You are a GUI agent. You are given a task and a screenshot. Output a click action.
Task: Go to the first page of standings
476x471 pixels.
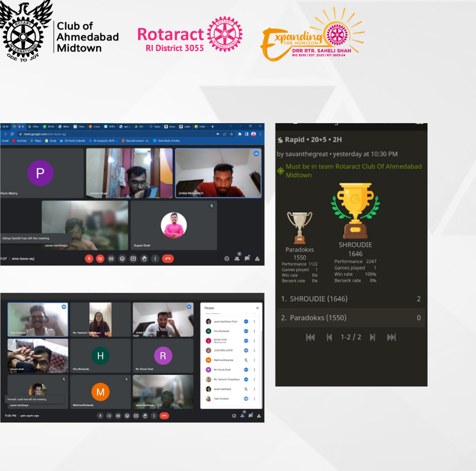tap(310, 337)
